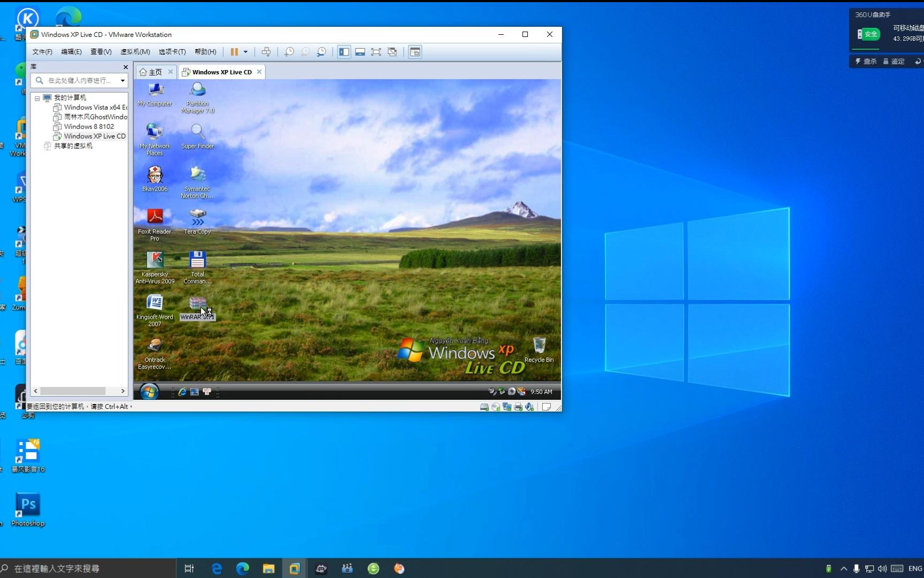Screen dimensions: 924x578
Task: Click 查杀 button in 360 U盘助手
Action: click(866, 62)
